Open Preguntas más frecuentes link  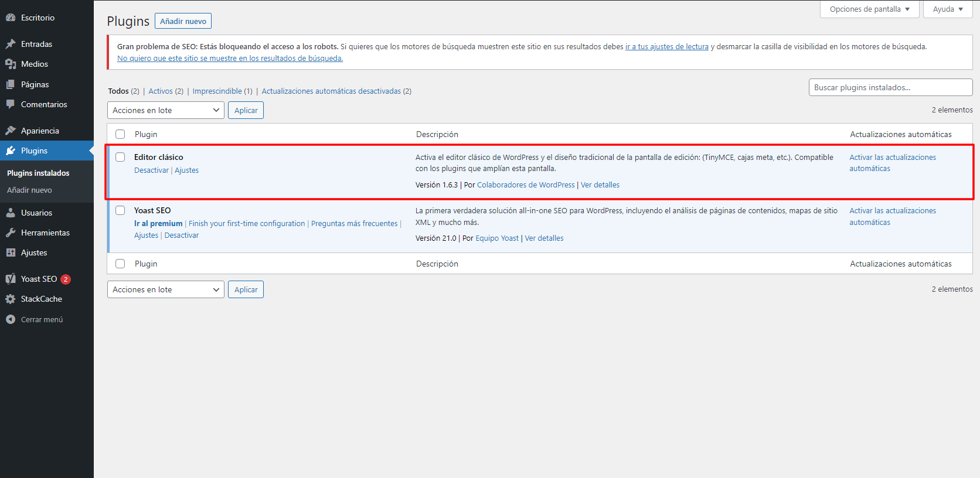(354, 223)
